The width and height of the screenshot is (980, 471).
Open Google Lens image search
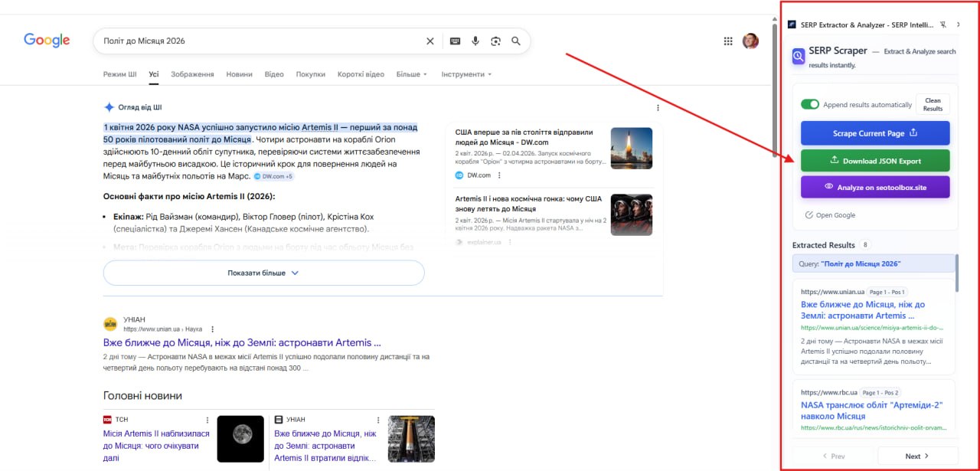pos(496,41)
